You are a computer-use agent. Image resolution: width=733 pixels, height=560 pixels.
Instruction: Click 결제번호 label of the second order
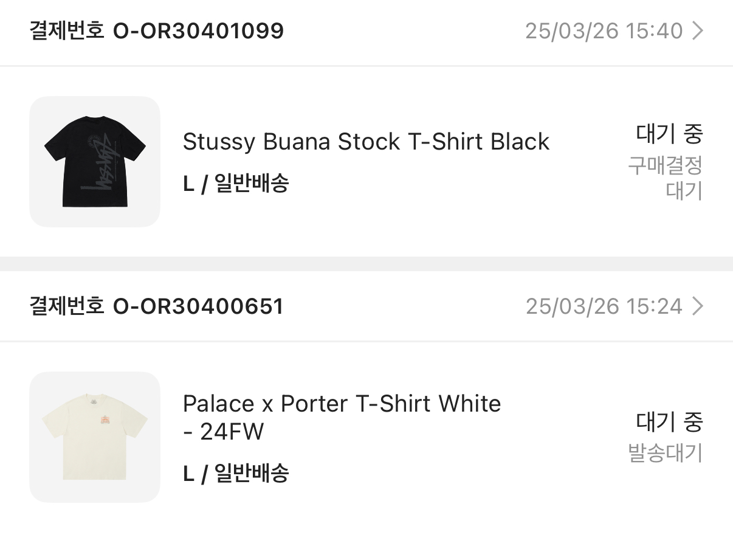click(x=67, y=306)
